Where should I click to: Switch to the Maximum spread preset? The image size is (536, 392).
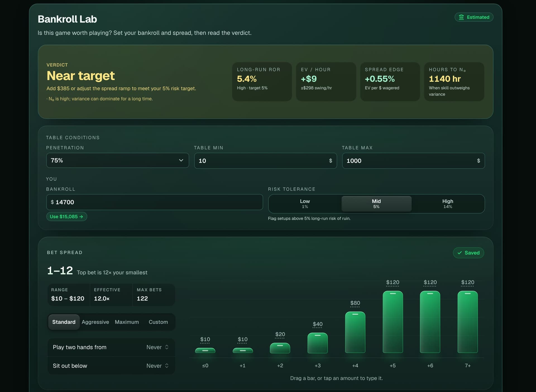pos(127,322)
